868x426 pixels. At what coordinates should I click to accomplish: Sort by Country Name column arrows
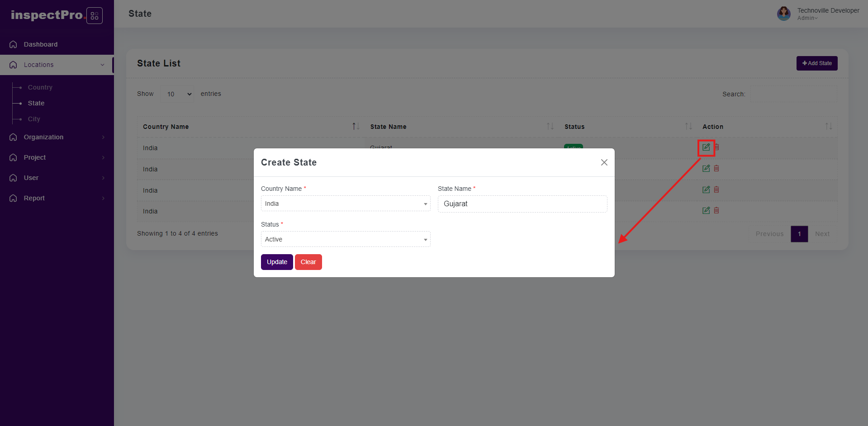coord(356,126)
